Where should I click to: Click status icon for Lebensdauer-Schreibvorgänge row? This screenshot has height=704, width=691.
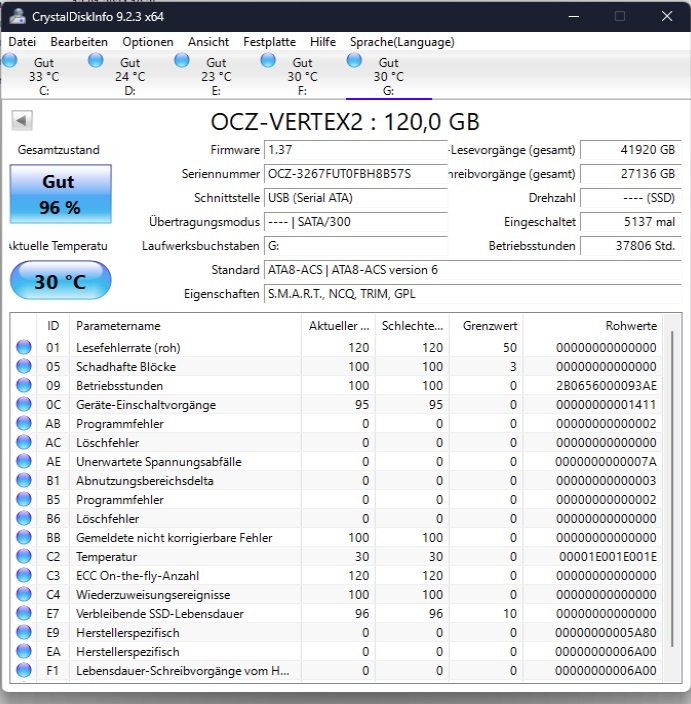(x=24, y=670)
